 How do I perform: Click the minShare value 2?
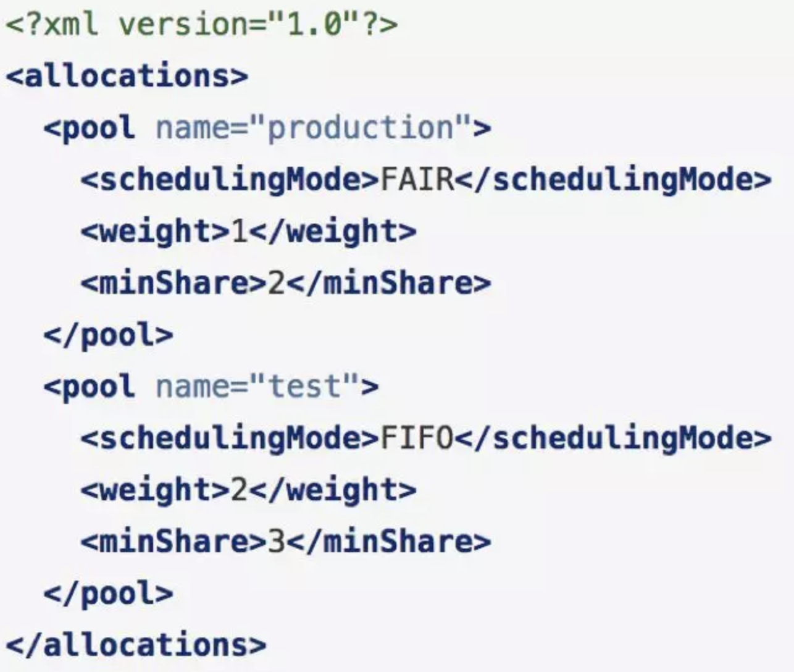[x=276, y=283]
